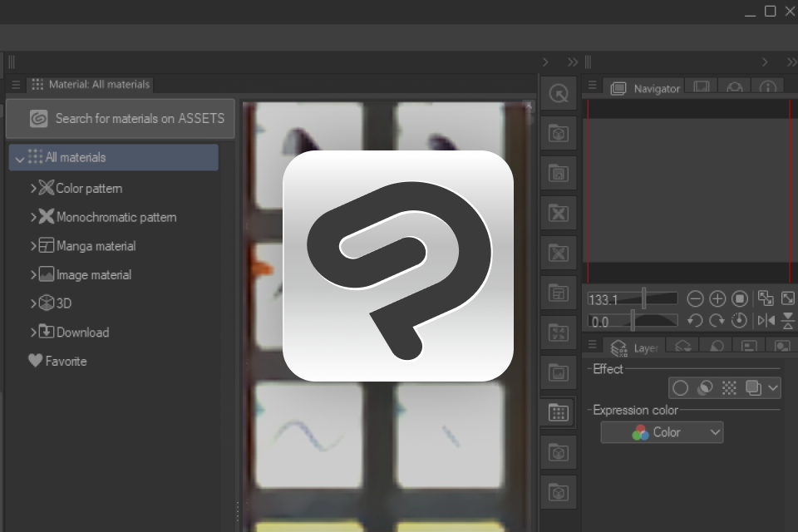
Task: Open the Effect options dropdown arrow
Action: pos(773,388)
